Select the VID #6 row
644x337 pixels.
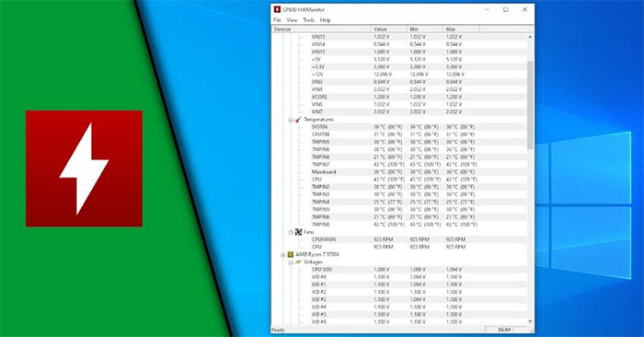point(399,322)
